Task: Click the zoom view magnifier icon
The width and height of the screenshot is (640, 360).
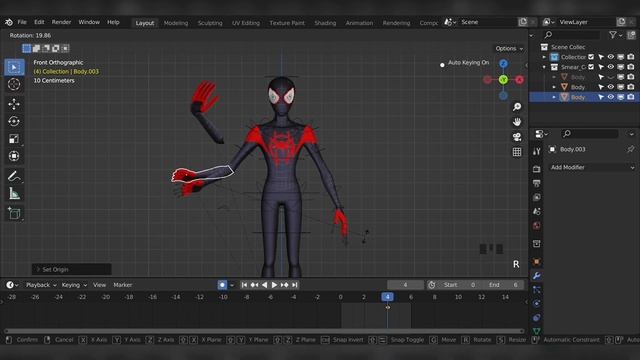Action: [517, 107]
